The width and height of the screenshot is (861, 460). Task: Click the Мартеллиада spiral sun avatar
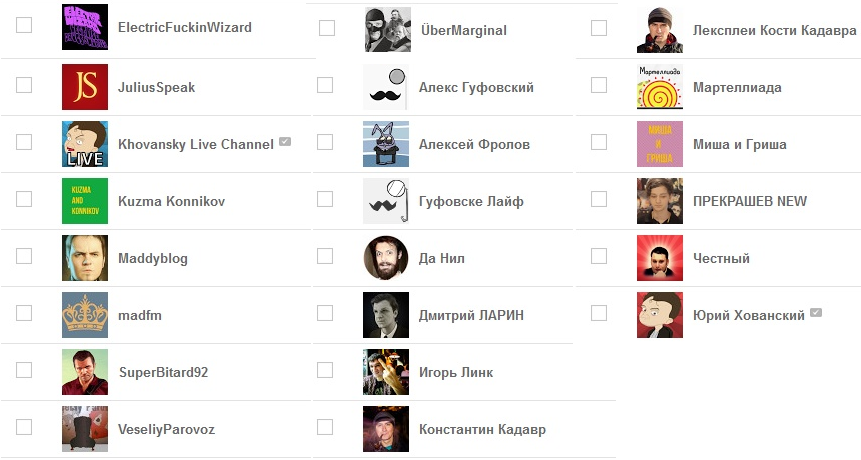[x=659, y=87]
